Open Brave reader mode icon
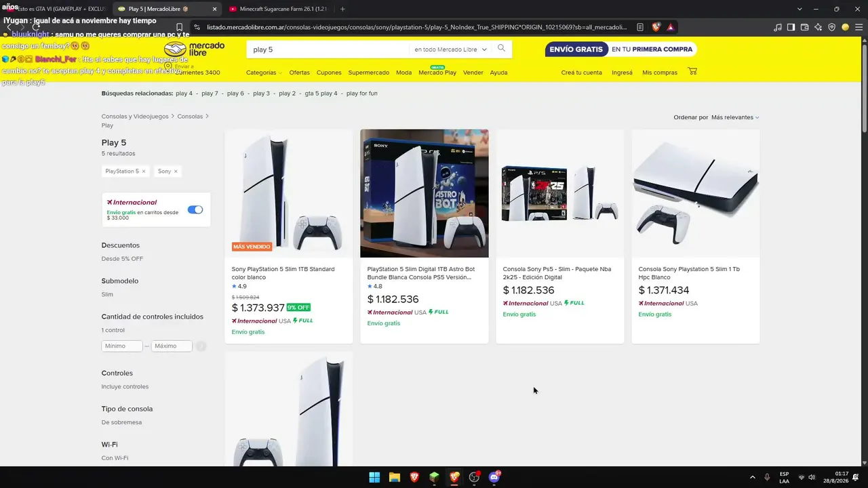 pos(641,27)
